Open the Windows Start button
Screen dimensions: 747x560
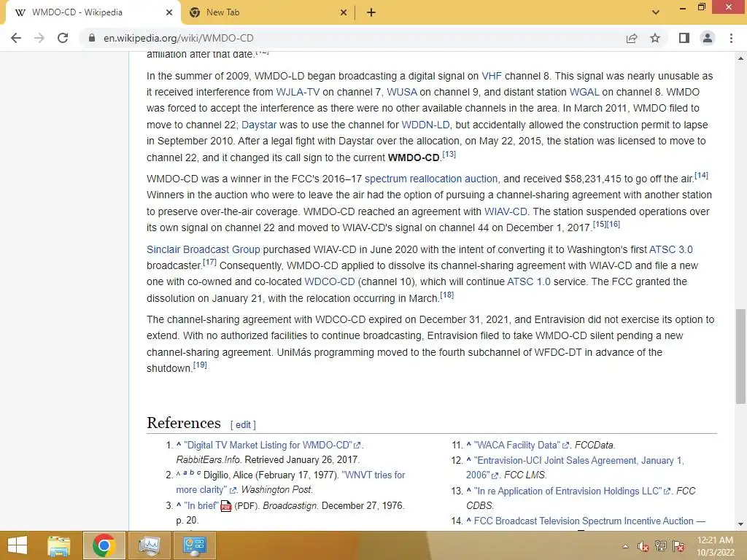(x=18, y=545)
